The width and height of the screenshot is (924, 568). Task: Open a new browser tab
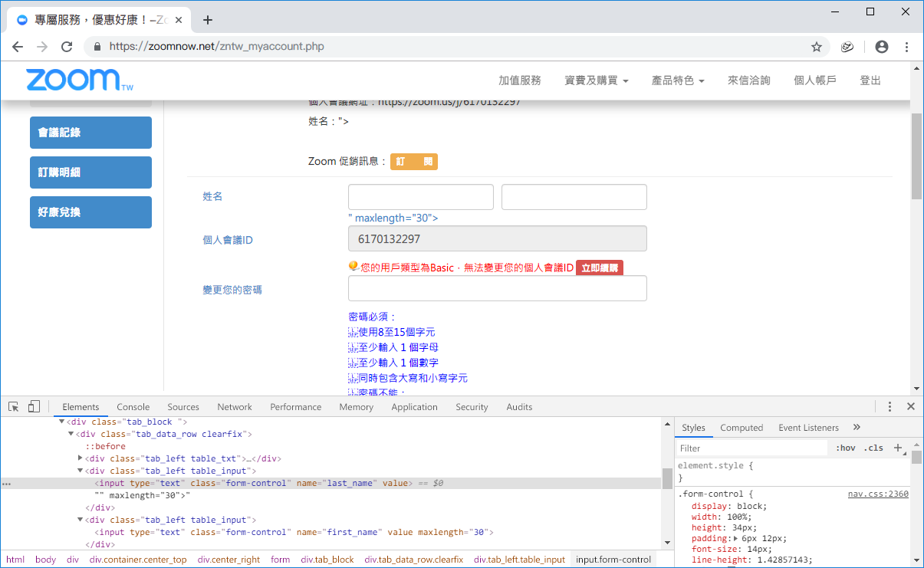click(x=207, y=20)
